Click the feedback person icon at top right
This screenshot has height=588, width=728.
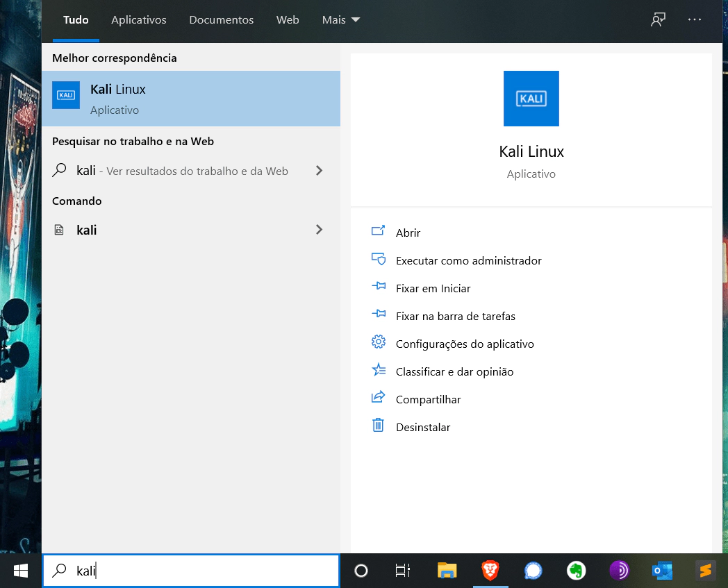[657, 19]
